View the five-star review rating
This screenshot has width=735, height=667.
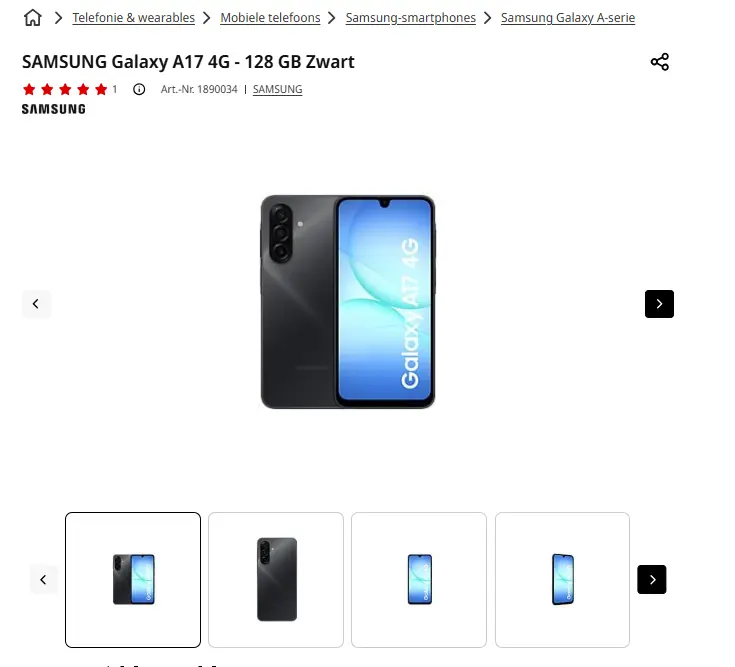pos(65,89)
